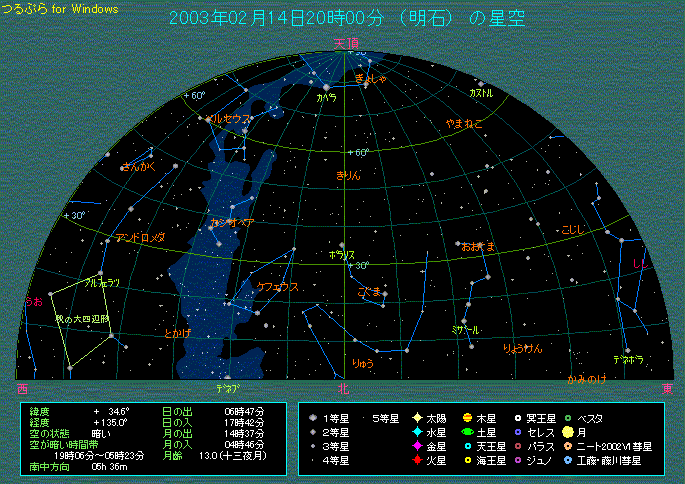The width and height of the screenshot is (685, 484).
Task: Click the 北 north direction marker
Action: coord(343,388)
